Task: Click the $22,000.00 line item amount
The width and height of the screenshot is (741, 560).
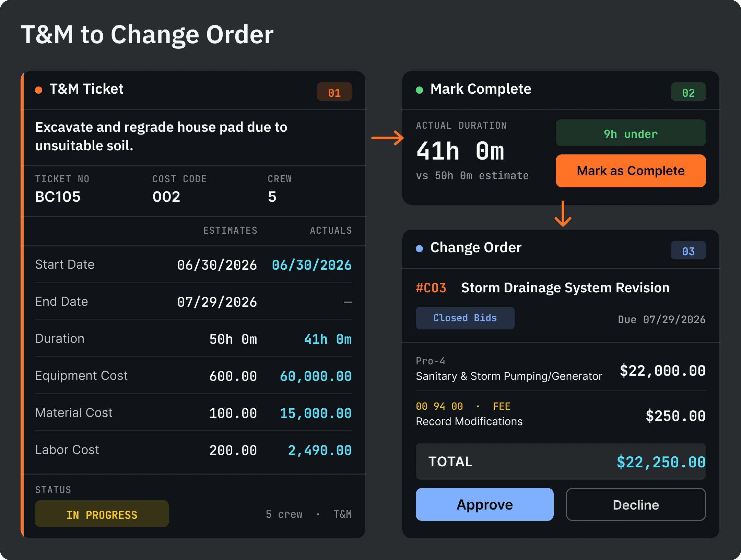Action: [x=662, y=371]
